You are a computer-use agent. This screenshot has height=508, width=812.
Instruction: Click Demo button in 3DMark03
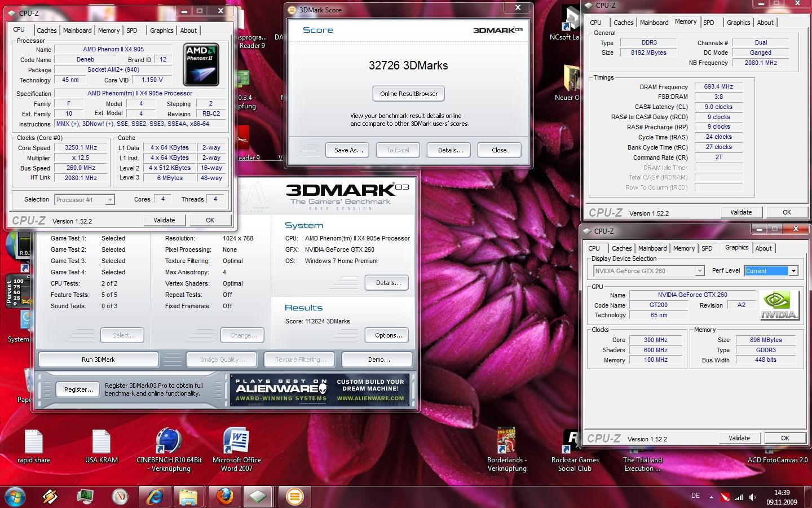click(x=378, y=360)
